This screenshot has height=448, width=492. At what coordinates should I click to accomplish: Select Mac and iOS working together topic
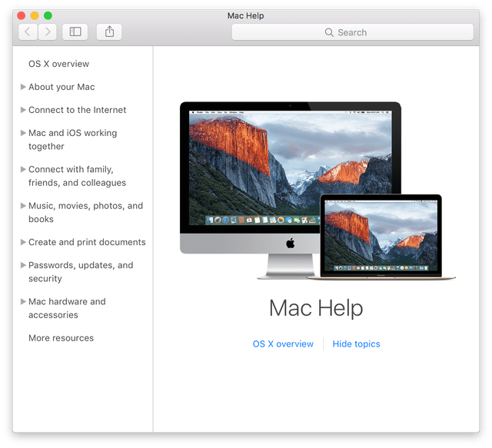point(72,140)
